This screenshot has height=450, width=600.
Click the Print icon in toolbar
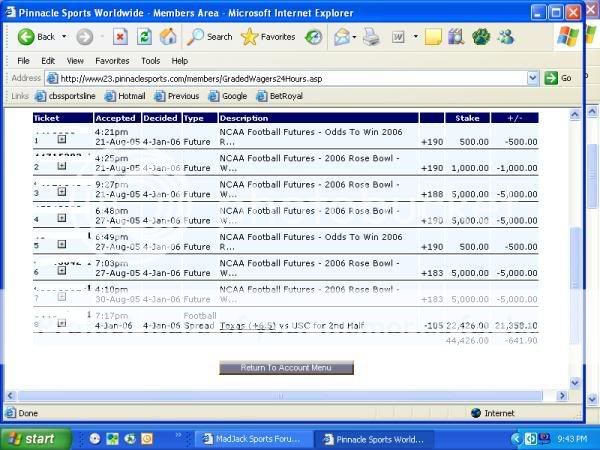[370, 37]
